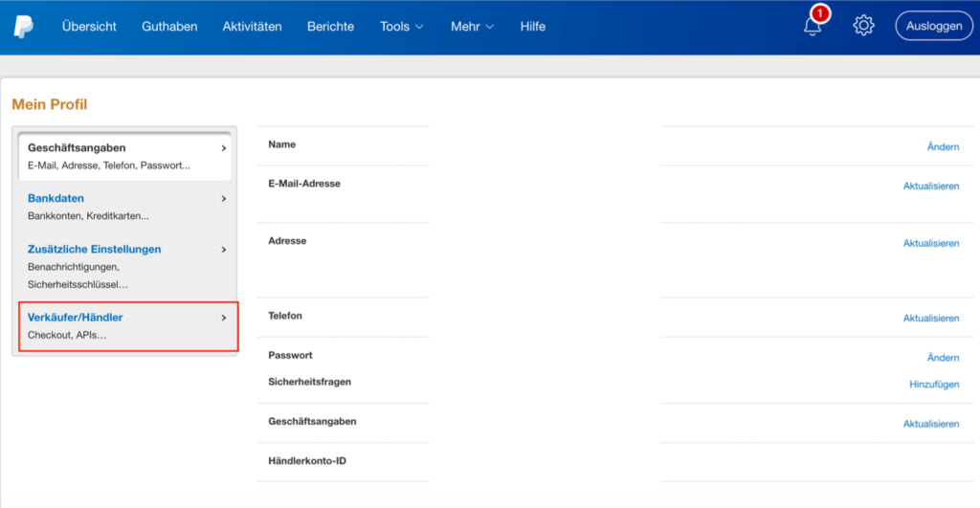980x508 pixels.
Task: Click the red notification badge showing 1
Action: point(819,13)
